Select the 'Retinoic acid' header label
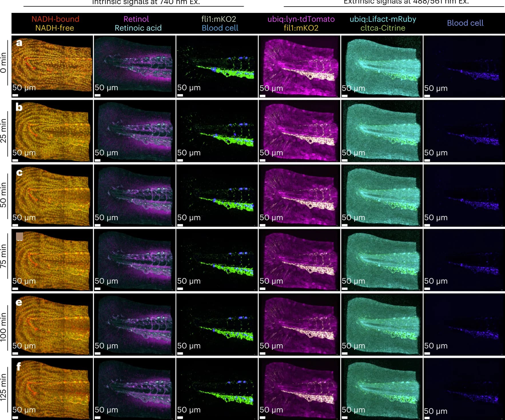Viewport: 505px width, 420px height. coord(138,28)
